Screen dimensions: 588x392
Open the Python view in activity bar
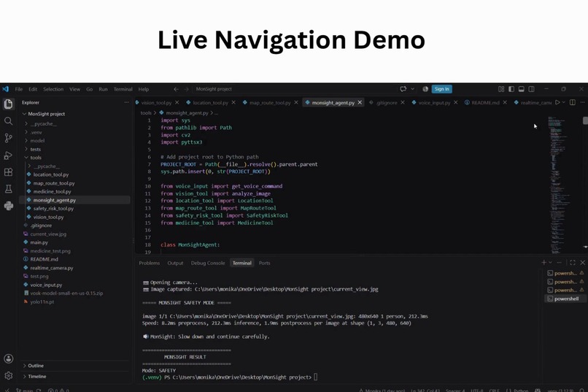click(8, 206)
